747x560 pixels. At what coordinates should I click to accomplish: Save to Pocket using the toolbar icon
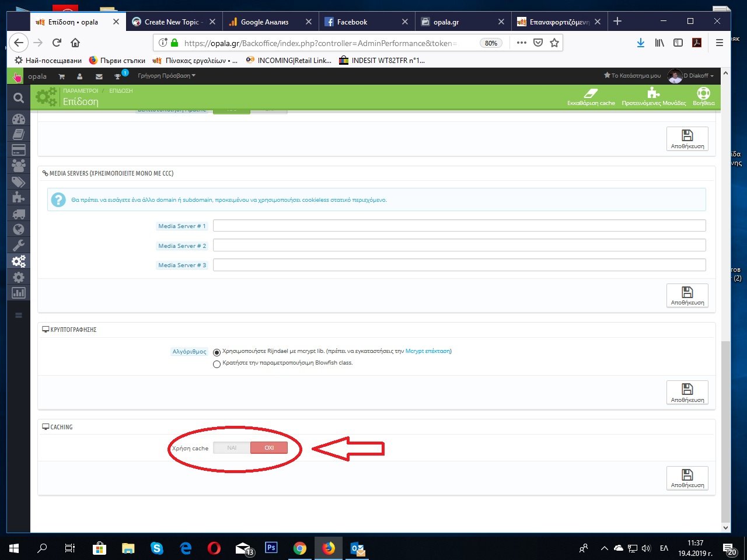point(538,43)
